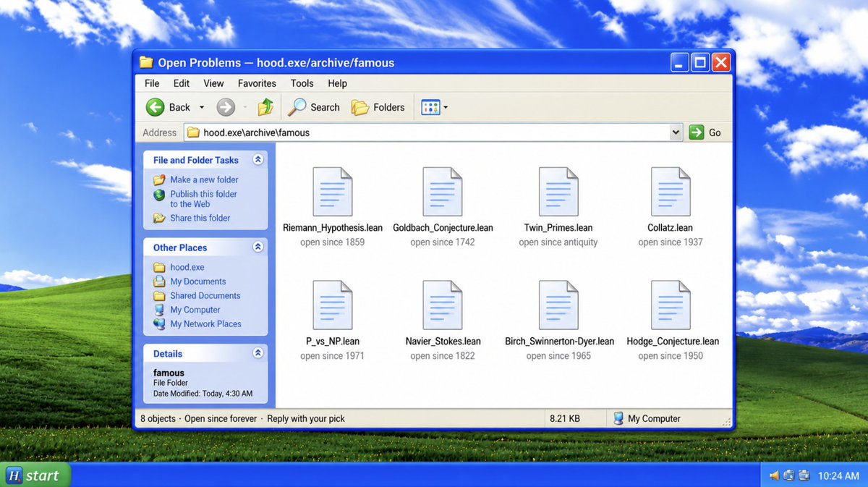Click the Start button on taskbar
The image size is (868, 487).
(35, 475)
